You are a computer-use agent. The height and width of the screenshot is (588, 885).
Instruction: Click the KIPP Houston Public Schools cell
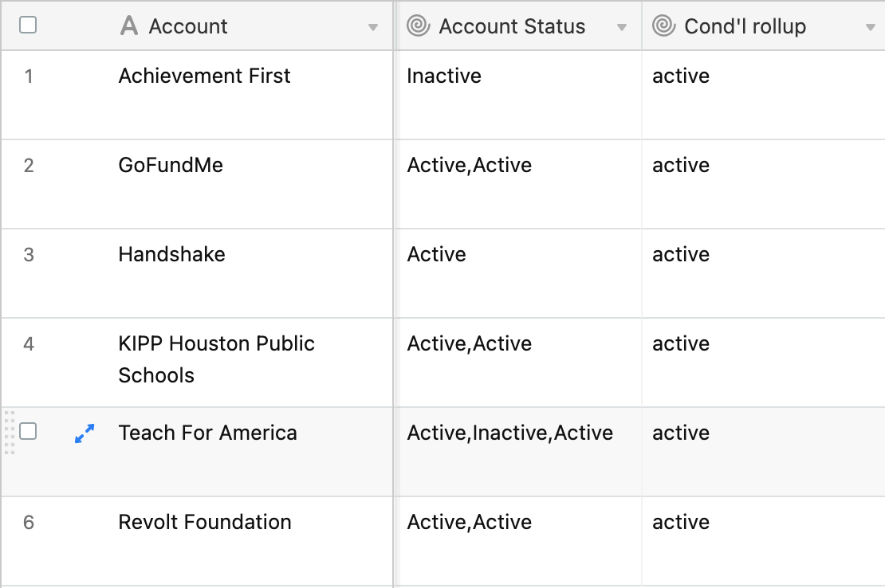click(216, 359)
